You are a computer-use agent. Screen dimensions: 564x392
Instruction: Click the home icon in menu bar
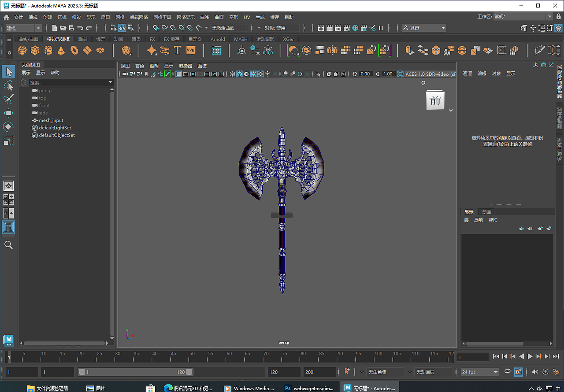(6, 17)
